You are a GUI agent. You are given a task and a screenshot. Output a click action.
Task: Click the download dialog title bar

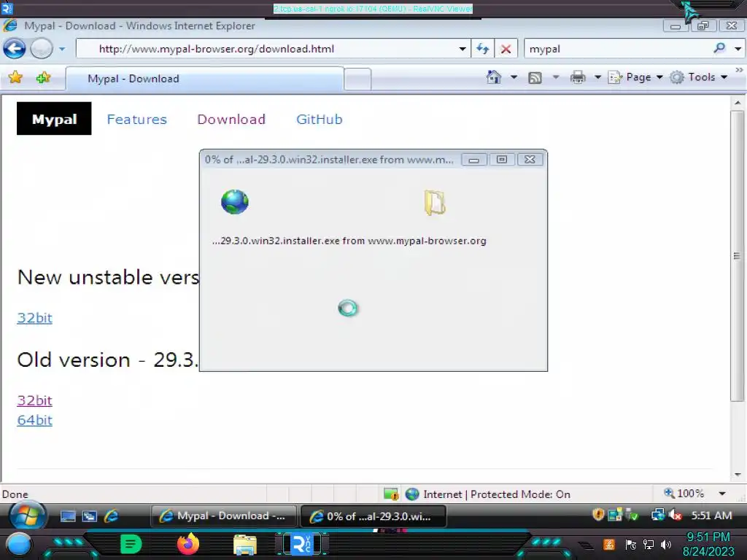329,160
